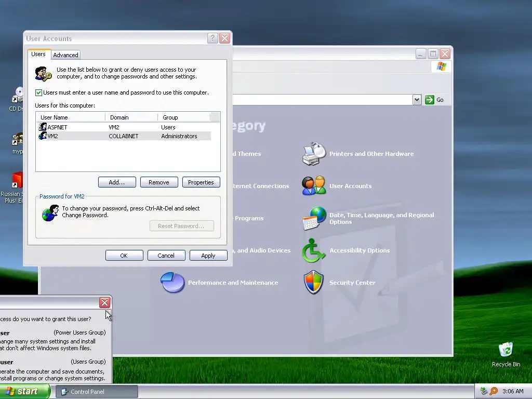The height and width of the screenshot is (399, 532).
Task: Toggle users must enter user name checkbox
Action: coord(38,92)
